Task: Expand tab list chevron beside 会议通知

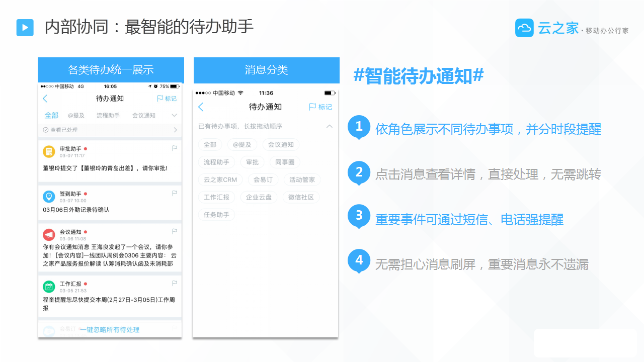Action: 174,115
